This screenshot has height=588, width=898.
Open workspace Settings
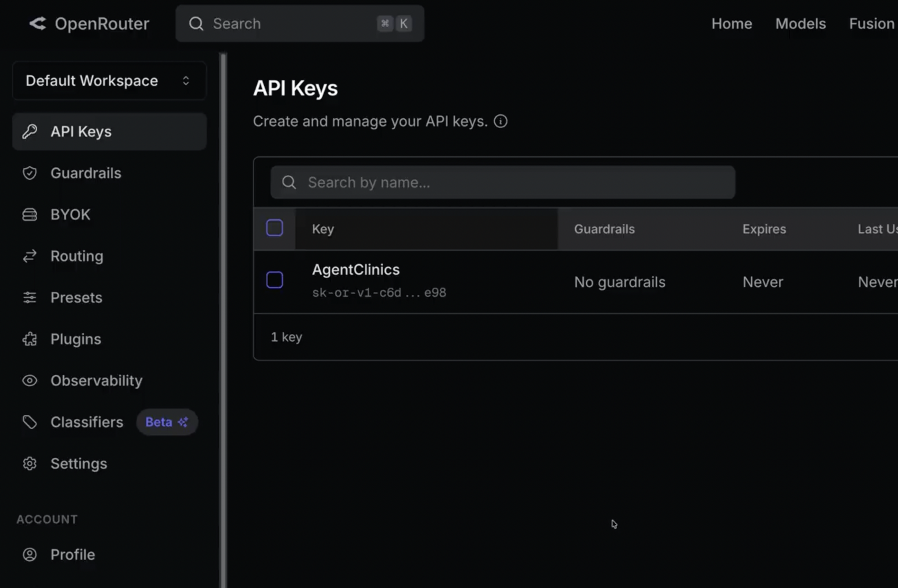point(109,463)
